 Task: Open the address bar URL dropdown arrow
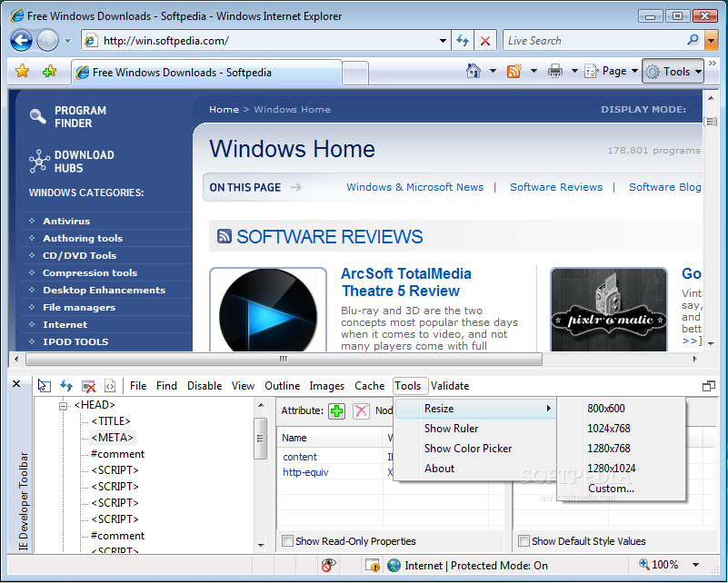pyautogui.click(x=443, y=41)
